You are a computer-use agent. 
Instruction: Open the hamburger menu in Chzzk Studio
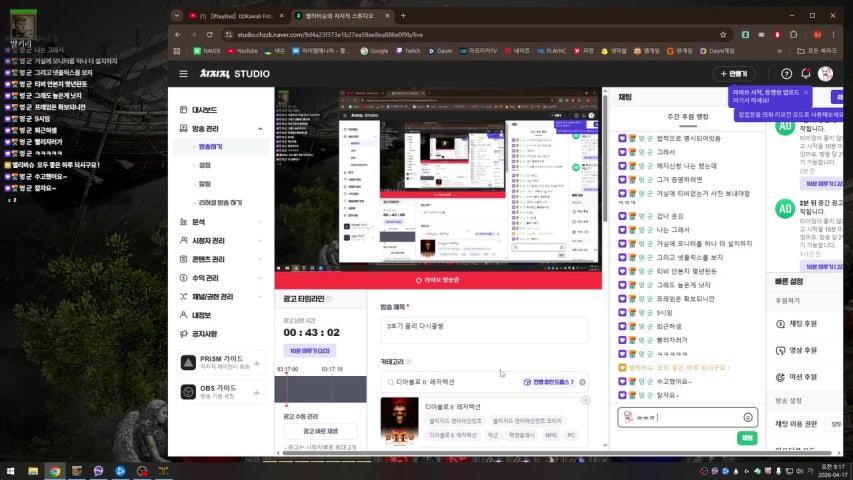[x=183, y=73]
